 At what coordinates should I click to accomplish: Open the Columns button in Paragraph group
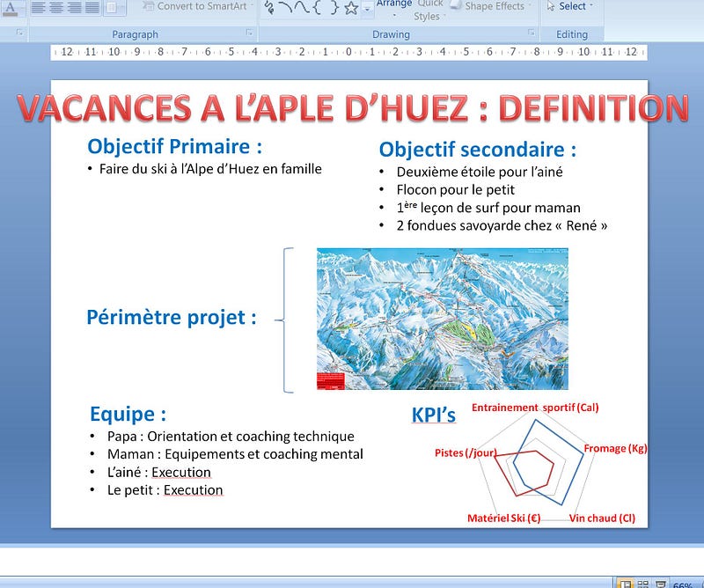[114, 8]
